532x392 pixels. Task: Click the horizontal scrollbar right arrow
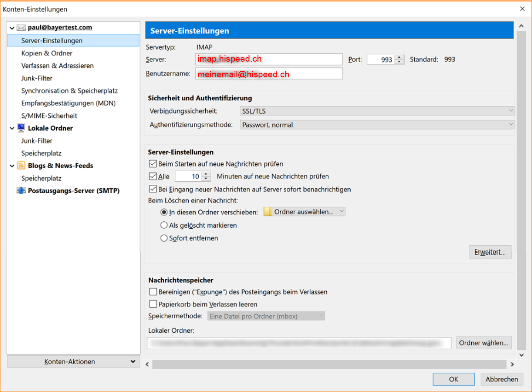point(512,364)
